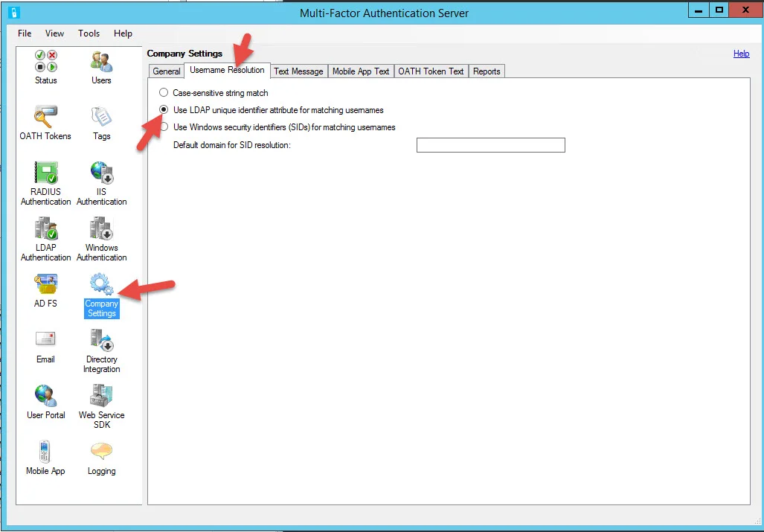The image size is (764, 532).
Task: Switch to the Reports tab
Action: [x=487, y=71]
